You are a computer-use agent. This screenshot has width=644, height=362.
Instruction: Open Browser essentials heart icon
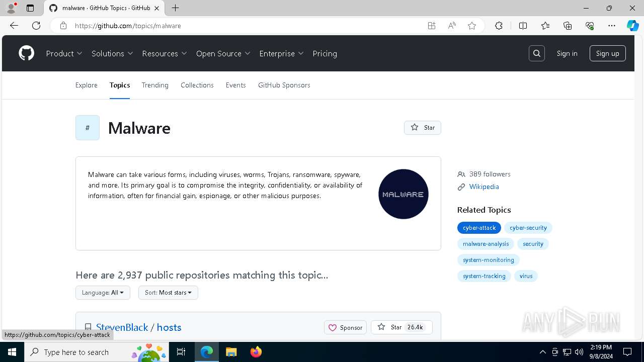point(590,26)
